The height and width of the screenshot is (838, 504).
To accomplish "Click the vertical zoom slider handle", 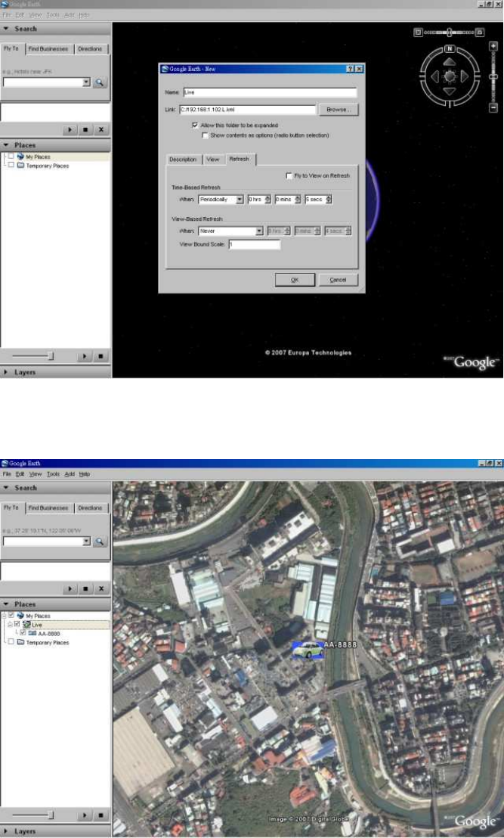I will pos(493,77).
